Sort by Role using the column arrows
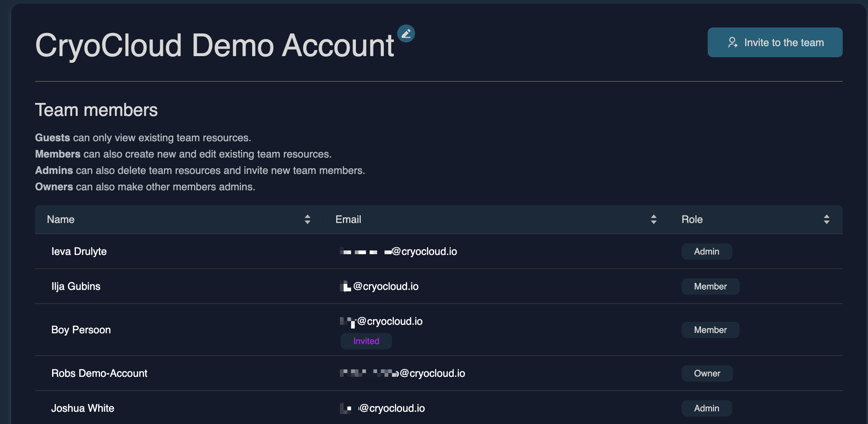Image resolution: width=868 pixels, height=424 pixels. coord(826,219)
